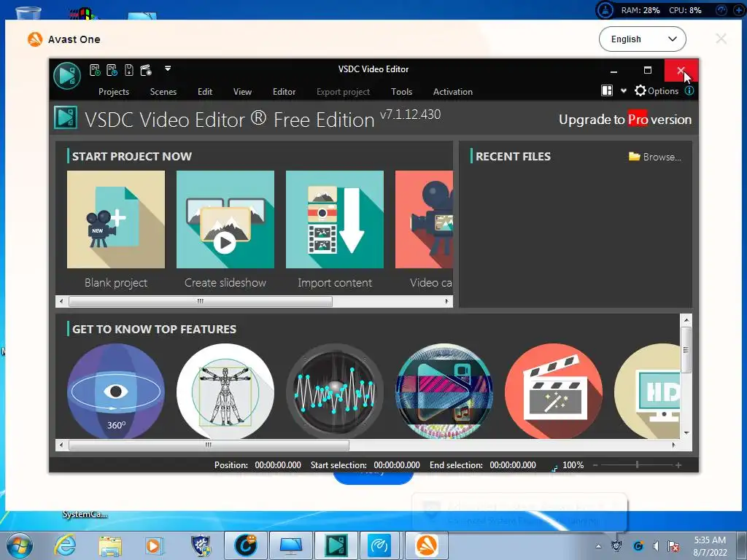747x560 pixels.
Task: Open the Editor menu tab
Action: click(284, 92)
